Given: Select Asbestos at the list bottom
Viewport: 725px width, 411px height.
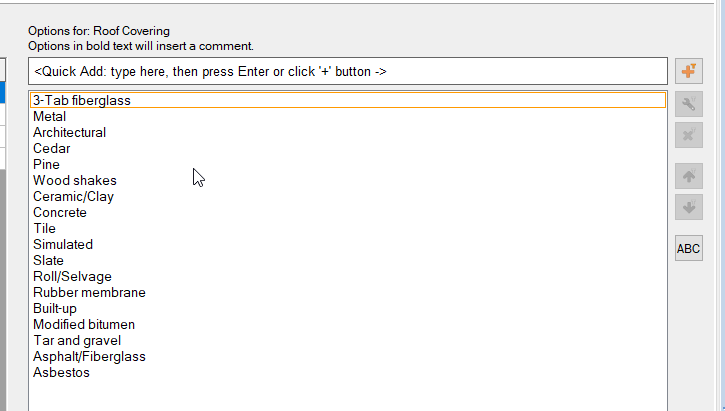Looking at the screenshot, I should click(61, 373).
